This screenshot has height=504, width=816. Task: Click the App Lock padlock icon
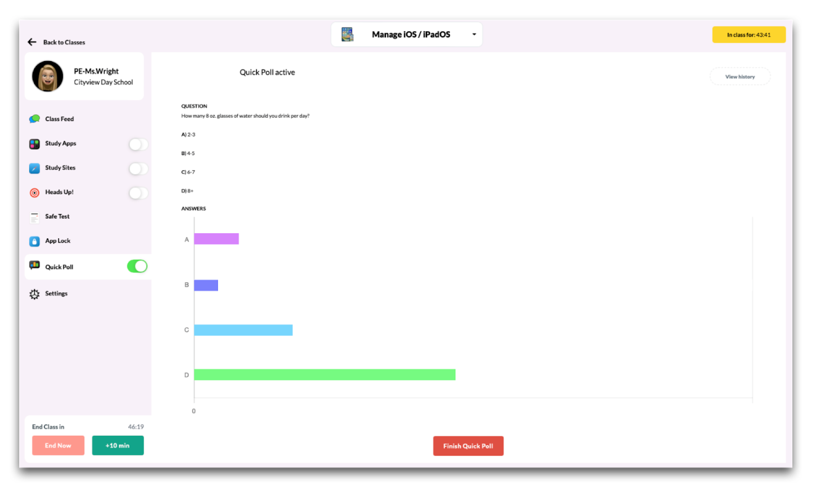(x=34, y=242)
